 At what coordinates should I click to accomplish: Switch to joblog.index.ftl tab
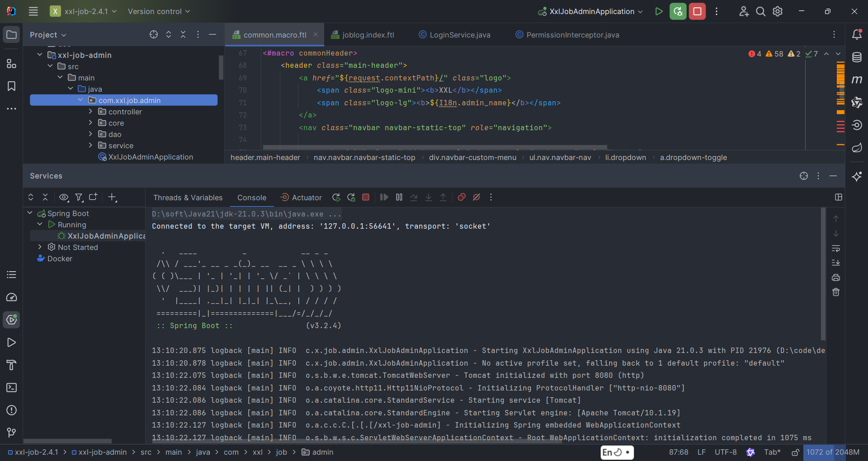[363, 35]
